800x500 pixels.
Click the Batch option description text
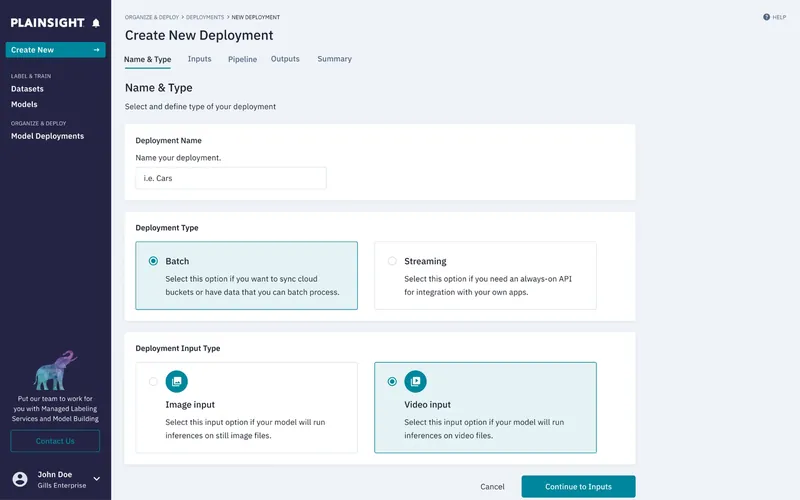click(252, 285)
